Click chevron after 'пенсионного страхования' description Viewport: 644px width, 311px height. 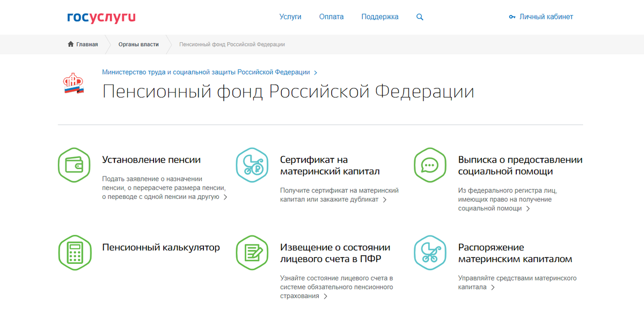pos(326,297)
